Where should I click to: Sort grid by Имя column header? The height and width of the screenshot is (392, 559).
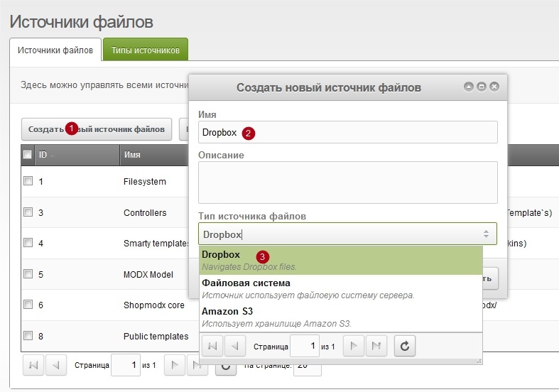[154, 155]
